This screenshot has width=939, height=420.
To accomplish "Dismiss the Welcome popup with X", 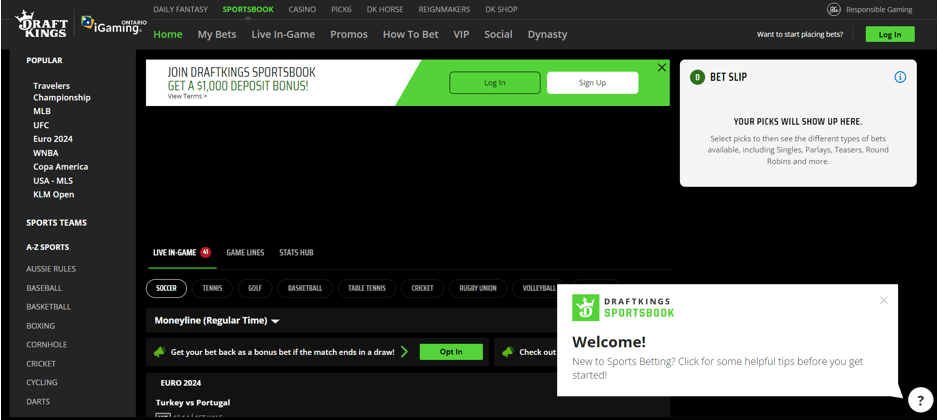I will (x=883, y=301).
